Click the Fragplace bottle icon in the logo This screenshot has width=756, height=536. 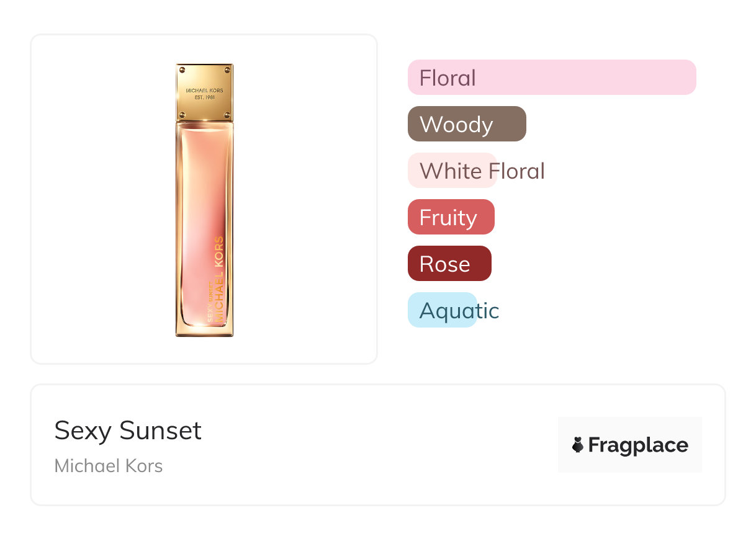tap(578, 445)
